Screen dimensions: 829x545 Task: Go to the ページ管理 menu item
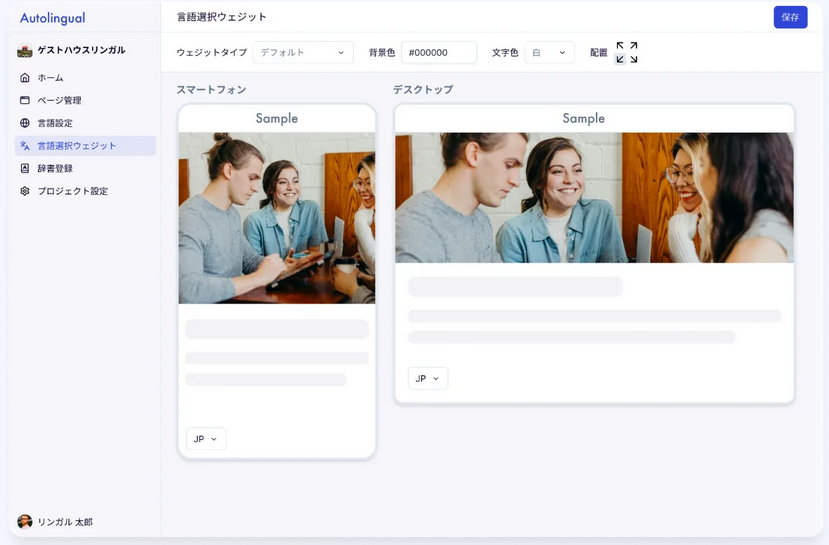(59, 100)
